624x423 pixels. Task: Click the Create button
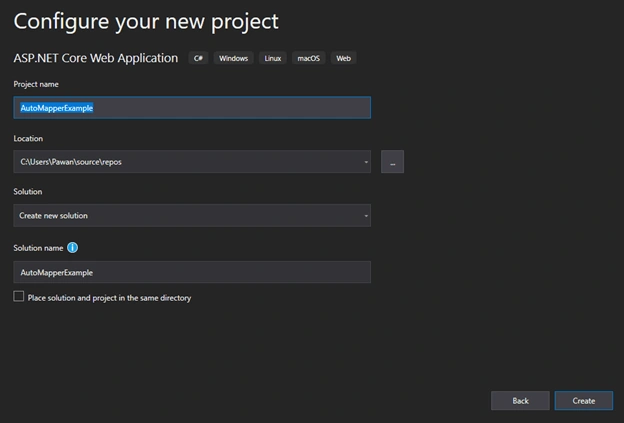coord(584,401)
